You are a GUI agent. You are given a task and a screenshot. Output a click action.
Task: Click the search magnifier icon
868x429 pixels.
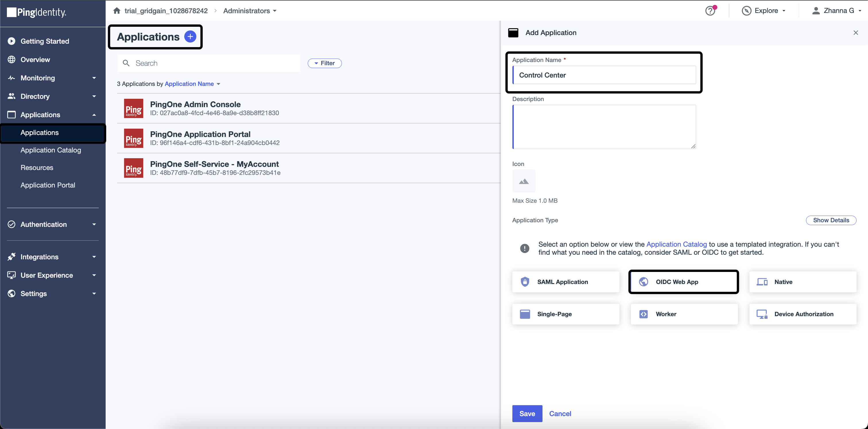(x=126, y=63)
